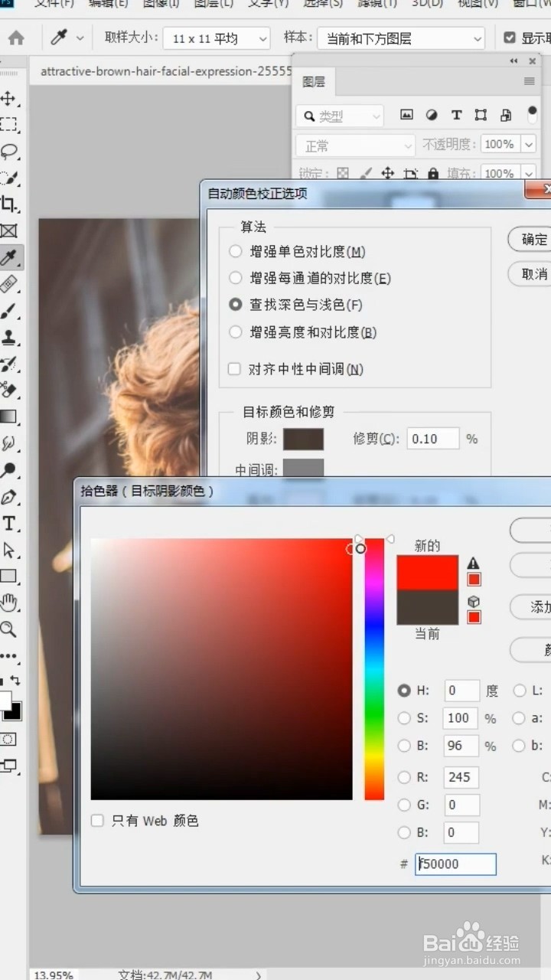Select 增强每通道的对比度(E) algorithm
Viewport: 551px width, 980px height.
pos(236,278)
